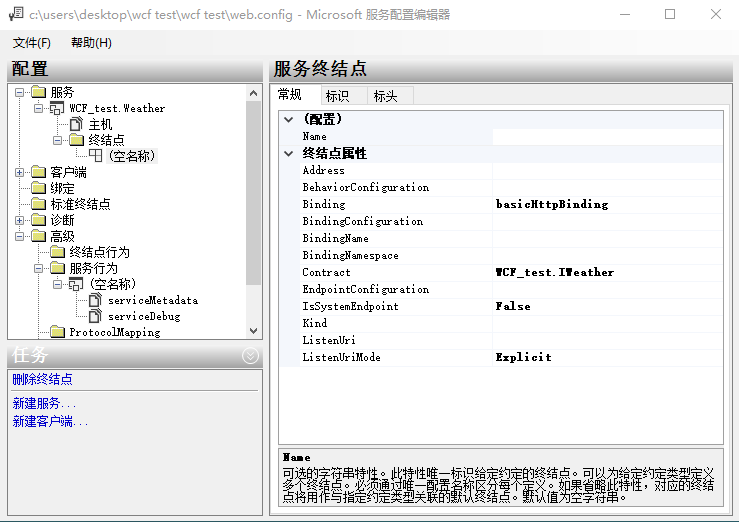739x522 pixels.
Task: Collapse the 任务 panel with chevron button
Action: click(250, 356)
